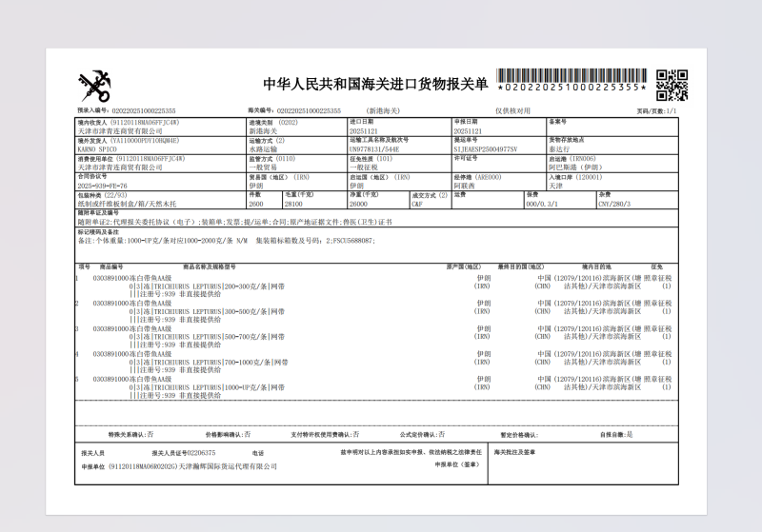The image size is (762, 532).
Task: Select 水路运输 under 运输方式
Action: coord(263,149)
